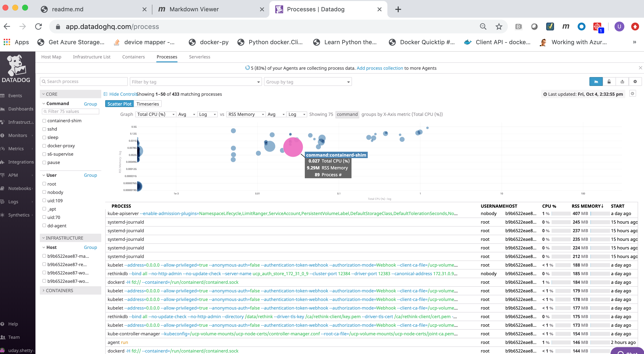This screenshot has height=354, width=644.
Task: Click Group next to Command facet
Action: 90,104
